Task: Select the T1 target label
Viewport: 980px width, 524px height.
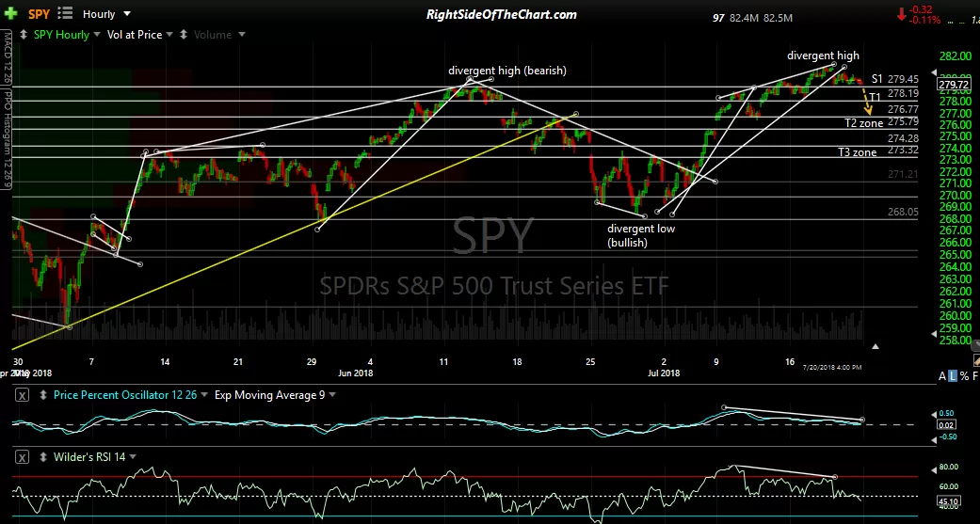Action: [875, 98]
